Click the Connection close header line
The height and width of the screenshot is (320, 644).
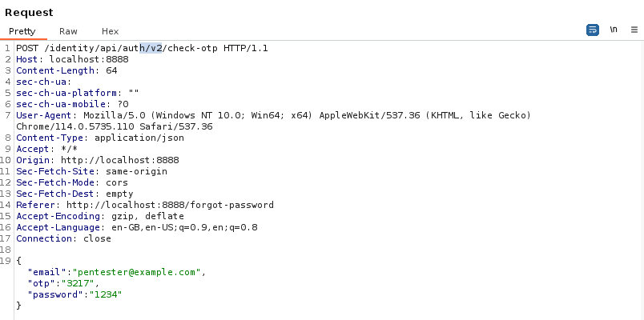click(x=63, y=238)
